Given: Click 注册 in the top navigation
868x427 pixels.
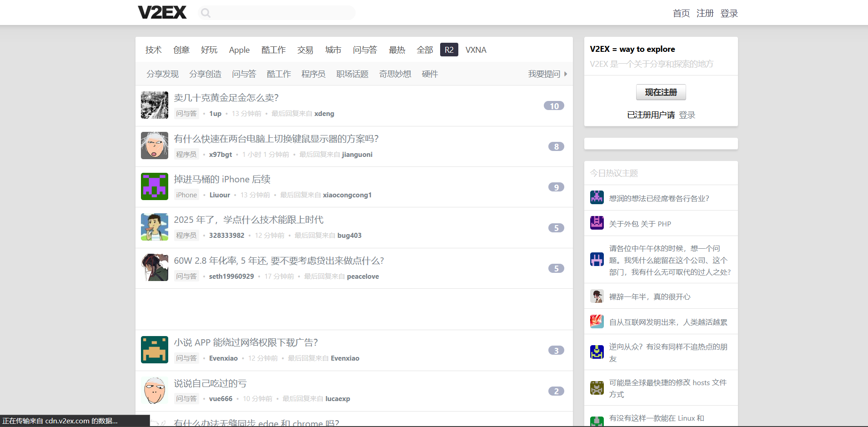Looking at the screenshot, I should (705, 13).
